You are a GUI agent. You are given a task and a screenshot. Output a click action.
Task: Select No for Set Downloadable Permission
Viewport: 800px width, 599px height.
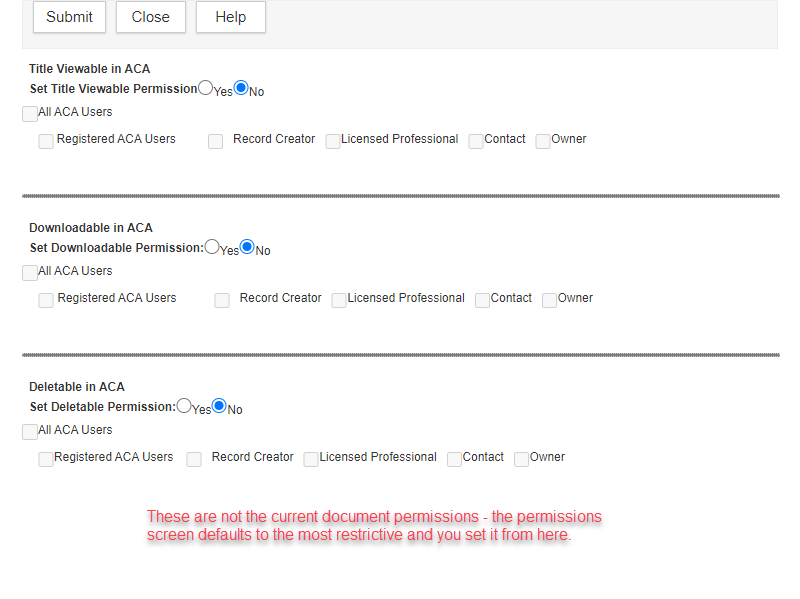click(247, 247)
